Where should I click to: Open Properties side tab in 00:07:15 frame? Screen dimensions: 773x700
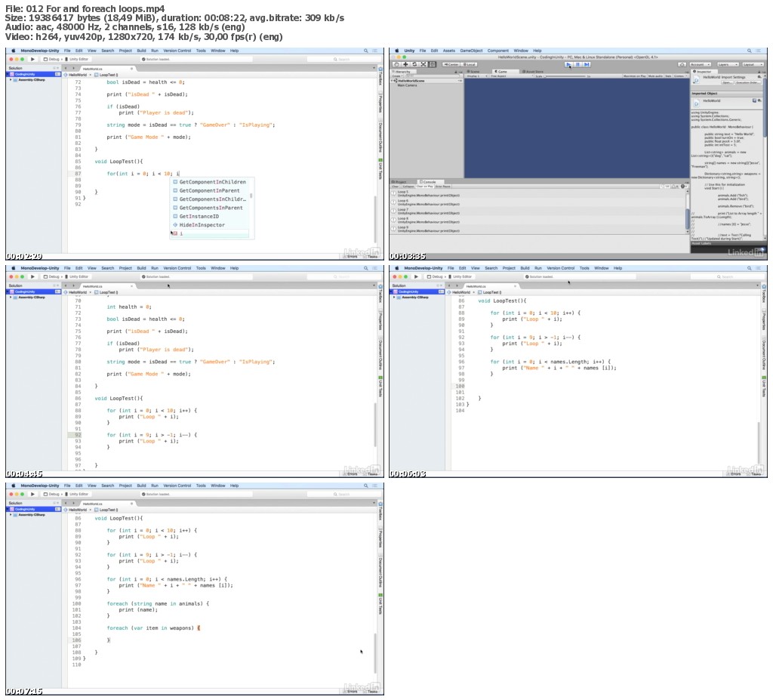click(x=380, y=535)
